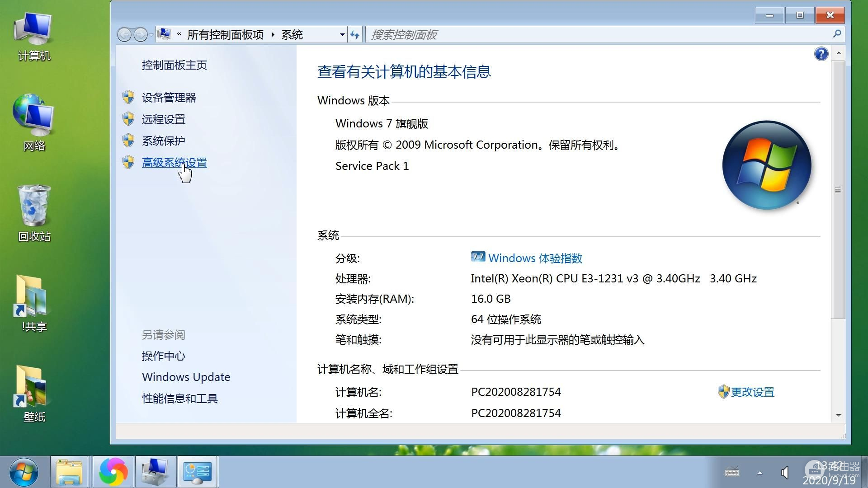Open 设备管理器 from sidebar
This screenshot has height=488, width=868.
coord(169,97)
